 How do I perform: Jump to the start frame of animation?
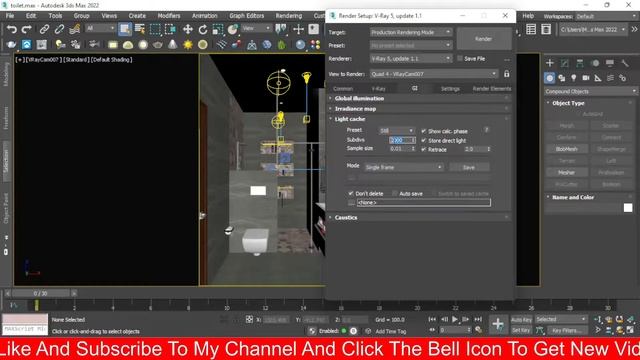432,319
